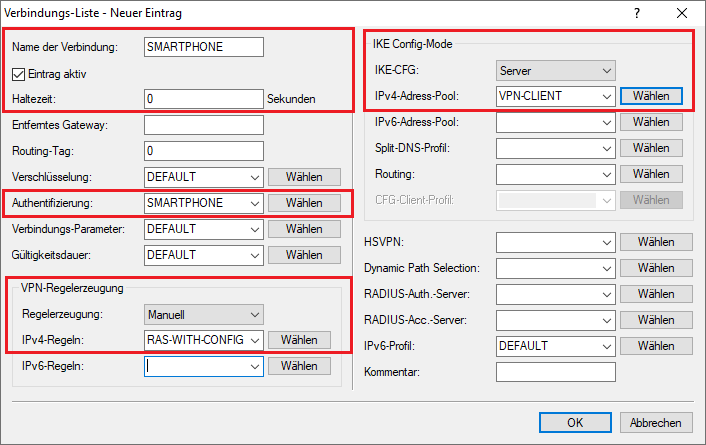
Task: Toggle the 'Eintrag aktiv' checkbox
Action: click(20, 73)
